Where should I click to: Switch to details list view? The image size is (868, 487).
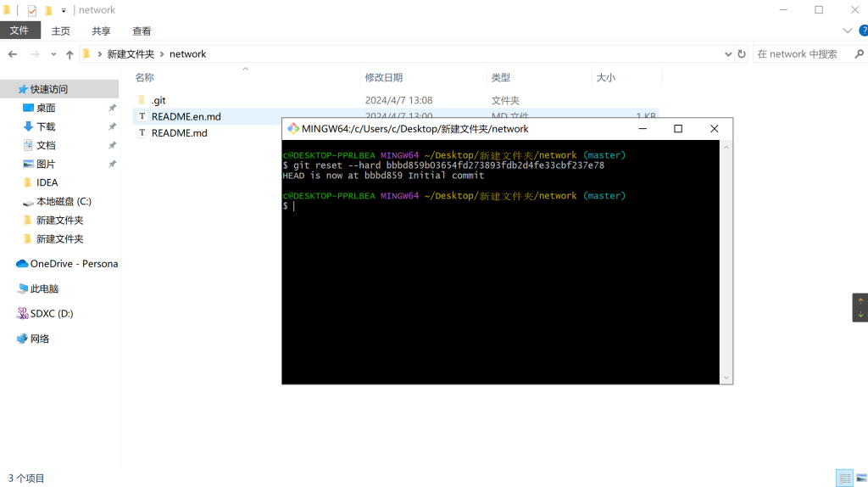coord(843,478)
